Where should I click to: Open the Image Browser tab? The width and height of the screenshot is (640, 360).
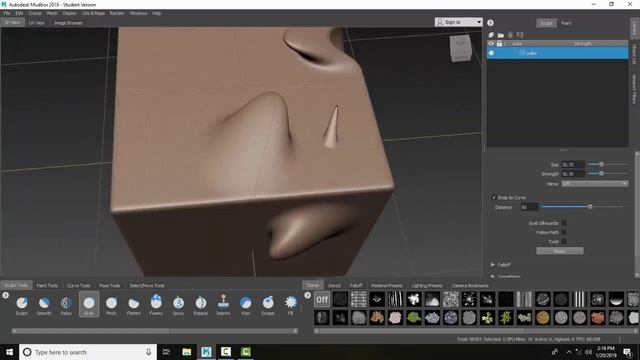click(x=68, y=23)
